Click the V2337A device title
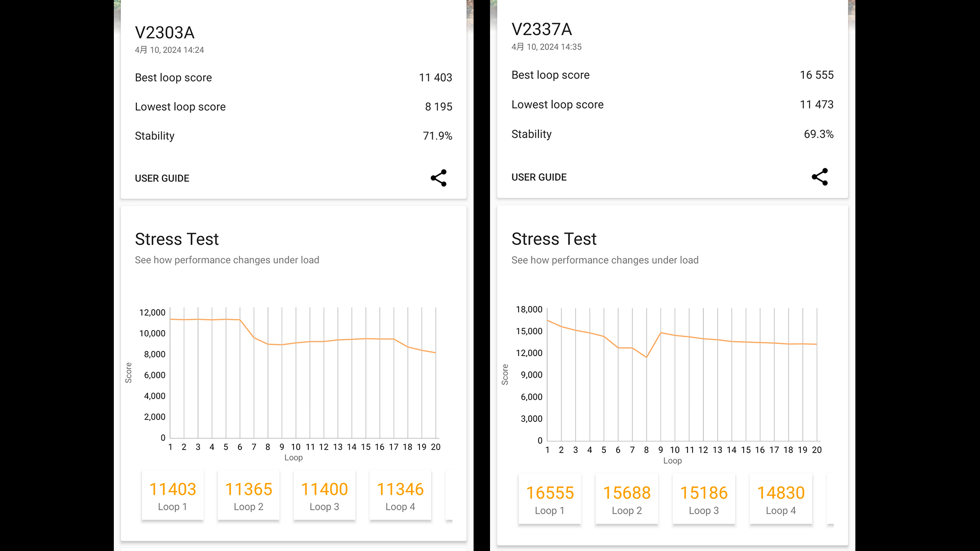 542,30
